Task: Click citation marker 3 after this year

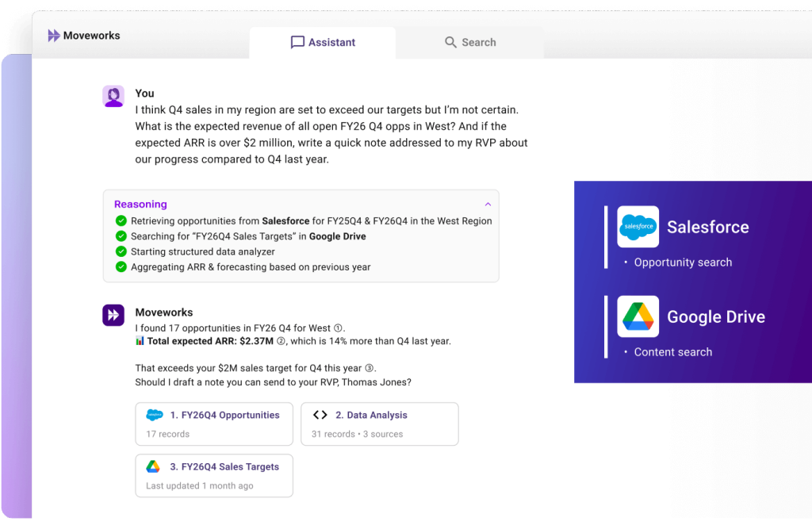Action: point(369,369)
